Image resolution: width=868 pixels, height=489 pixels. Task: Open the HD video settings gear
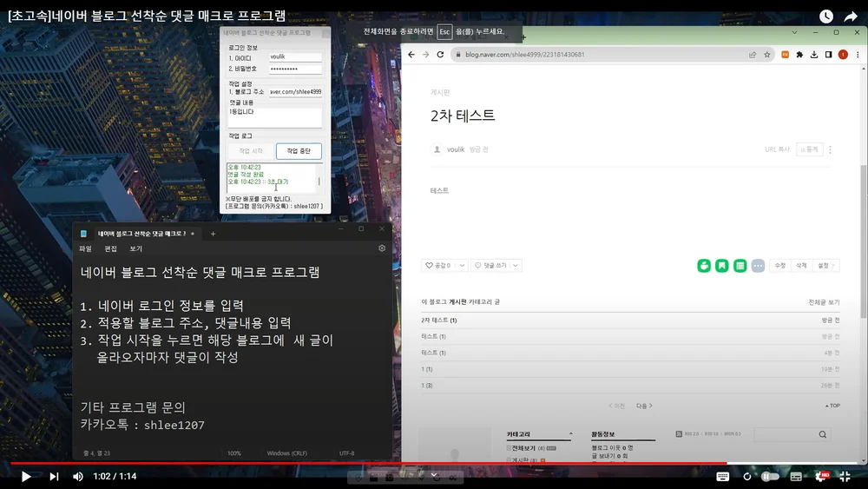[822, 476]
